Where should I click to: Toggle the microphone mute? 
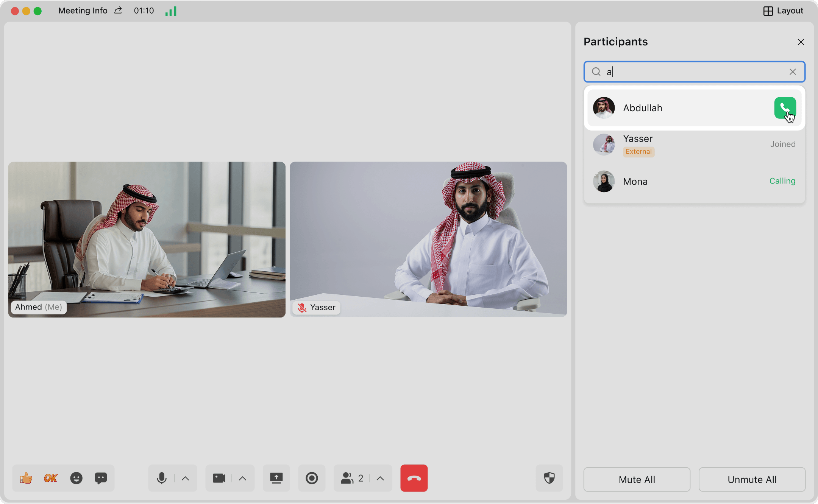click(x=162, y=478)
